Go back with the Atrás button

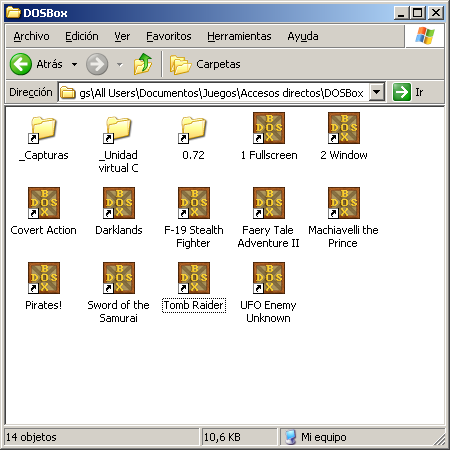click(x=37, y=64)
